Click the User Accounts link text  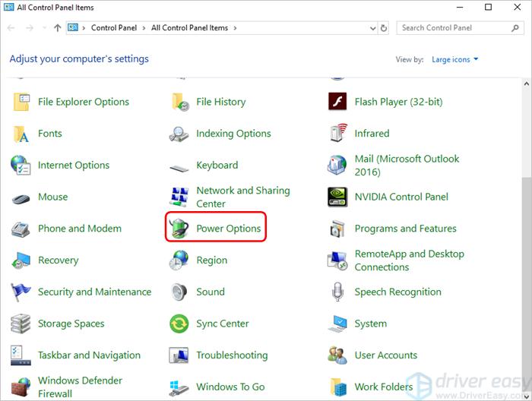tap(386, 355)
